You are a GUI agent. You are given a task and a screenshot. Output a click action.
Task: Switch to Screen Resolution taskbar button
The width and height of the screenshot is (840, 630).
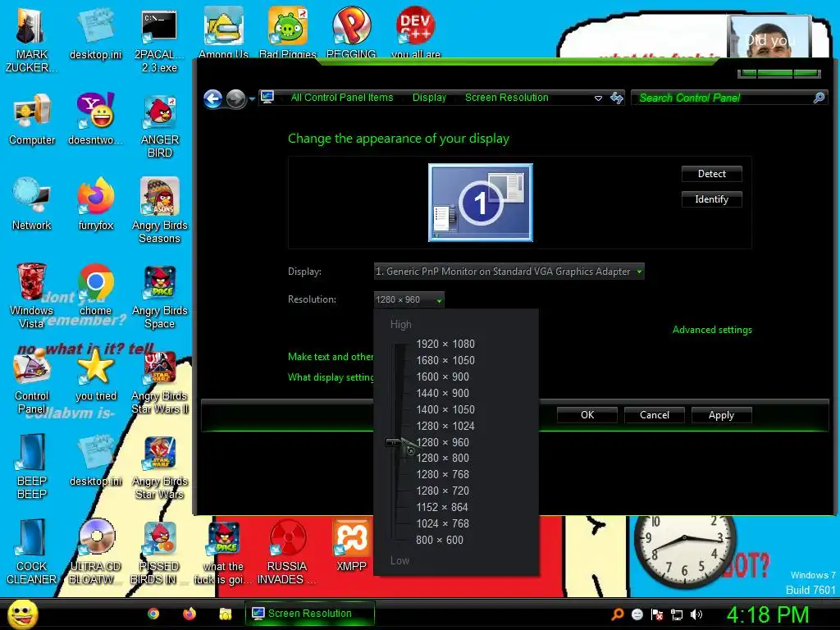(309, 614)
